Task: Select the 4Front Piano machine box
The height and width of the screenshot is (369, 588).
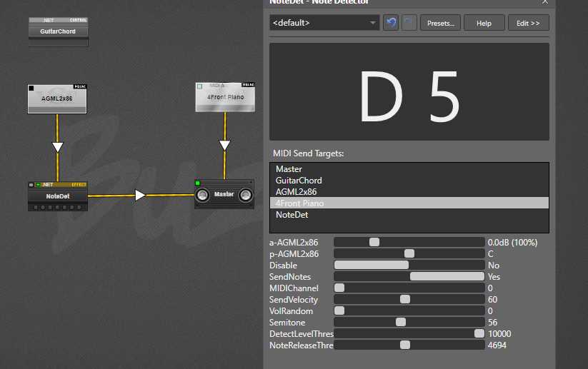Action: [224, 97]
